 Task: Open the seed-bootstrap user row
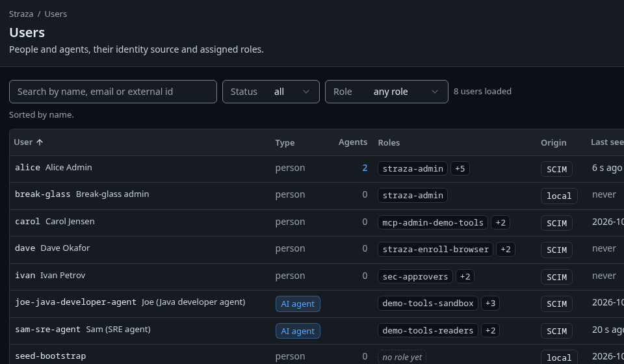pos(317,354)
